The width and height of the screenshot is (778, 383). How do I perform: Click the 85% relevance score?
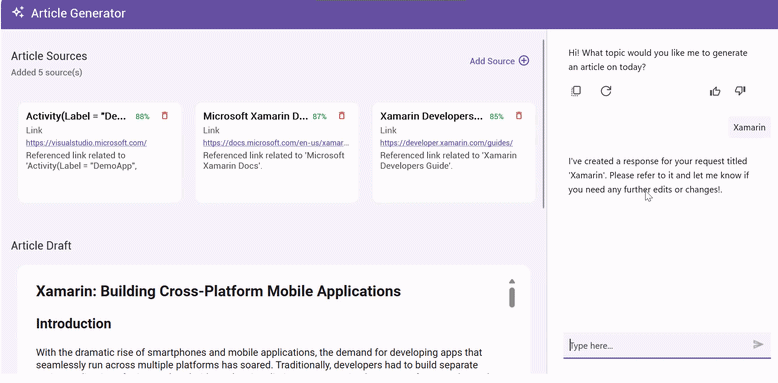(497, 117)
